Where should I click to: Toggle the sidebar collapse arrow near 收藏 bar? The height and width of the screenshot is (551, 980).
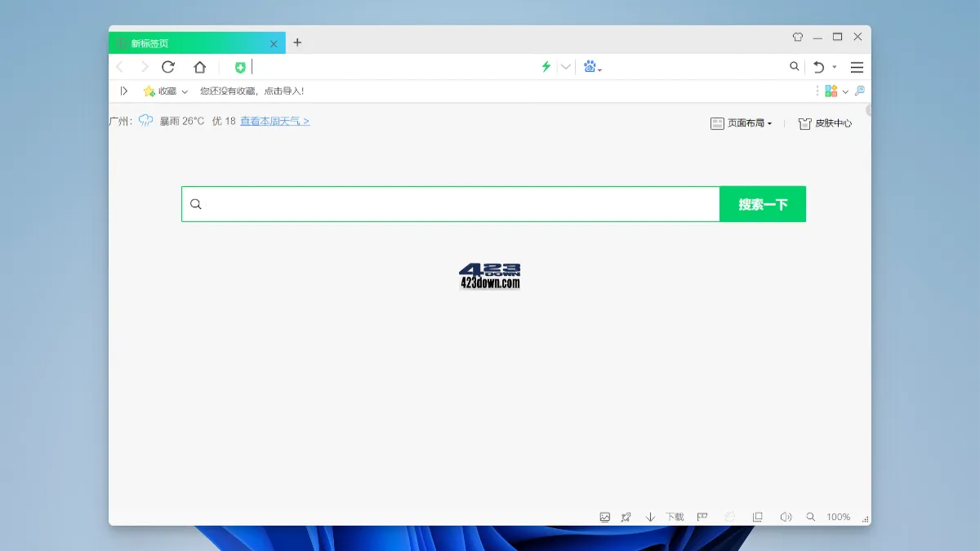coord(124,91)
